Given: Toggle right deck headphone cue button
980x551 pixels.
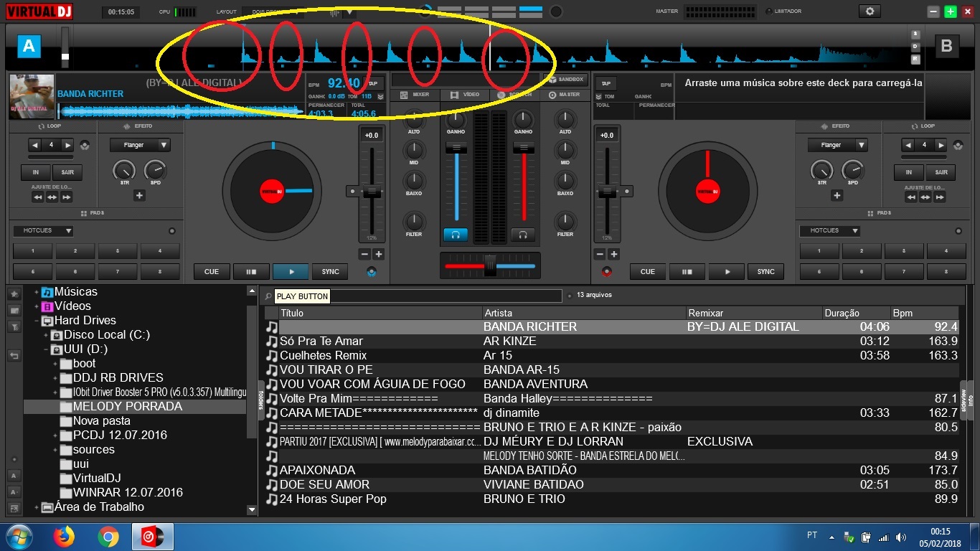Looking at the screenshot, I should [523, 235].
